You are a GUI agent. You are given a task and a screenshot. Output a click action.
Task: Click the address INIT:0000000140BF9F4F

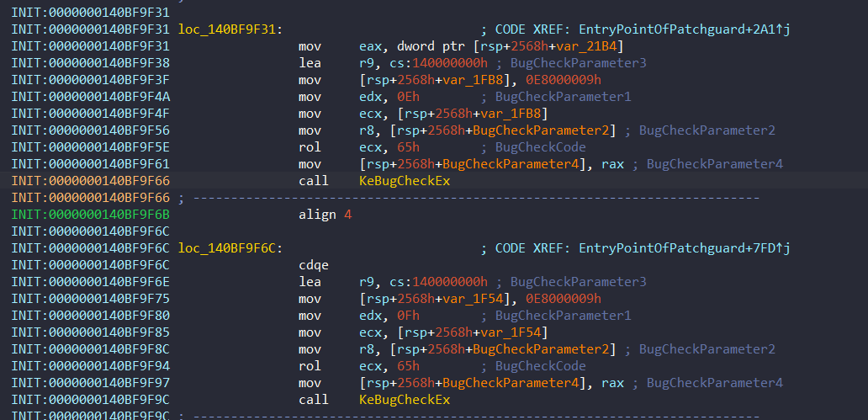coord(90,114)
